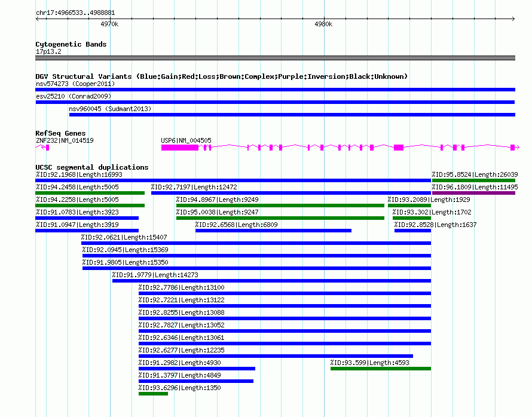The image size is (532, 417).
Task: Click the %ID:91.9779|Length:14273 label
Action: [x=155, y=275]
